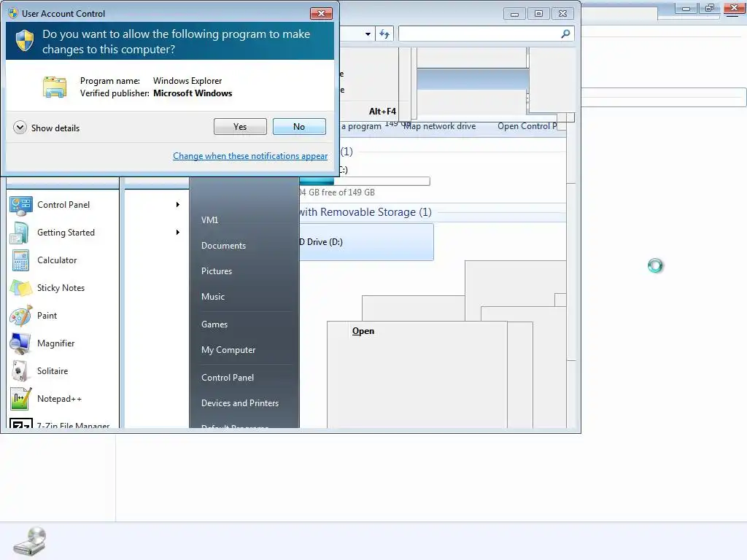Click Devices with Removable Storage (1) group header
The height and width of the screenshot is (560, 747).
tap(365, 212)
